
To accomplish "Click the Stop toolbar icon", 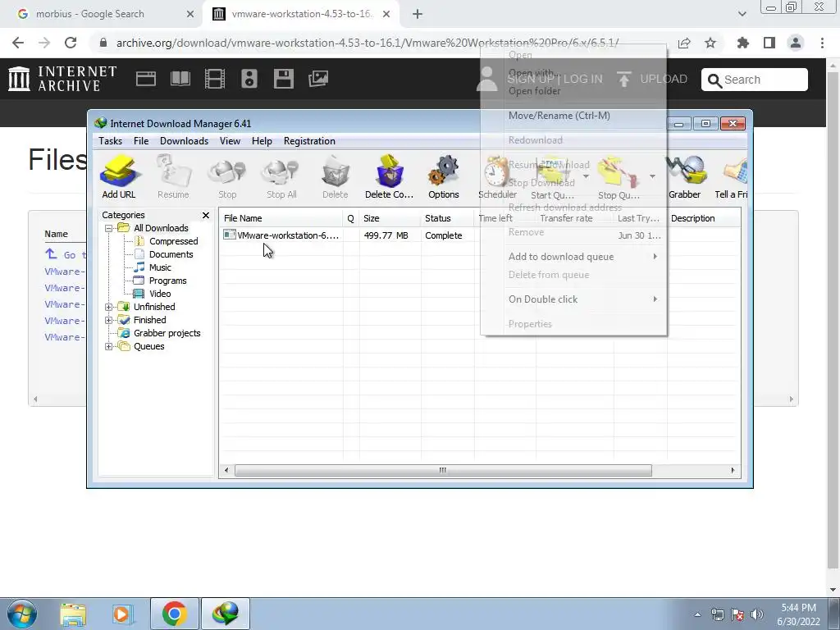I will (227, 177).
